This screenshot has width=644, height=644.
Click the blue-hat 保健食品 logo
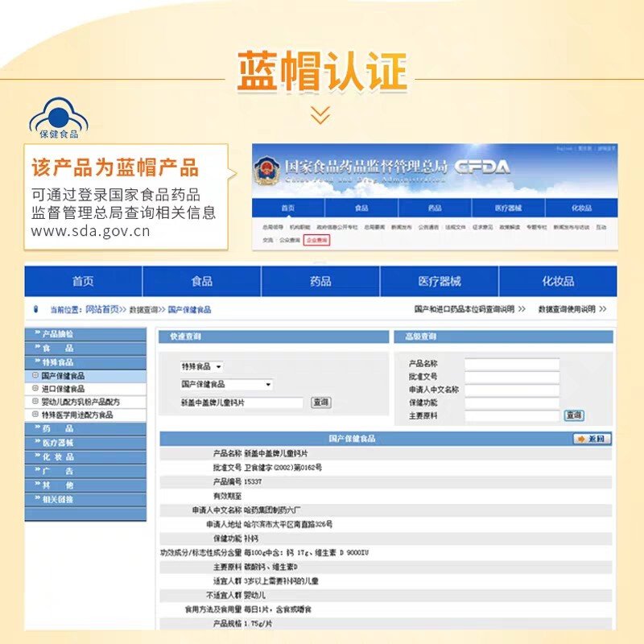pos(59,118)
